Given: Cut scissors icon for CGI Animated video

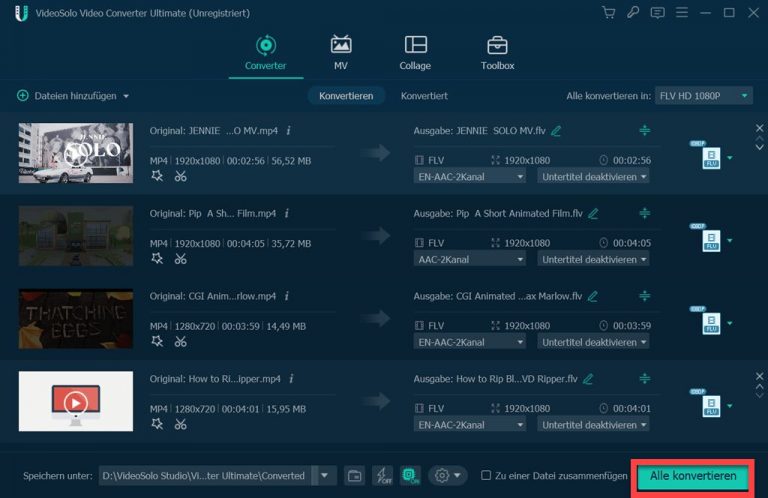Looking at the screenshot, I should click(181, 341).
